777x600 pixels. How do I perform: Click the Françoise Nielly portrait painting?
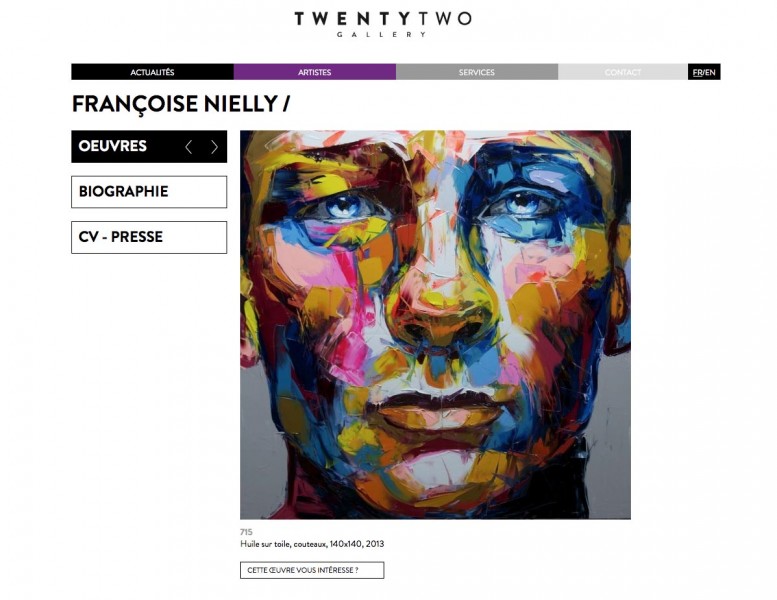point(436,325)
